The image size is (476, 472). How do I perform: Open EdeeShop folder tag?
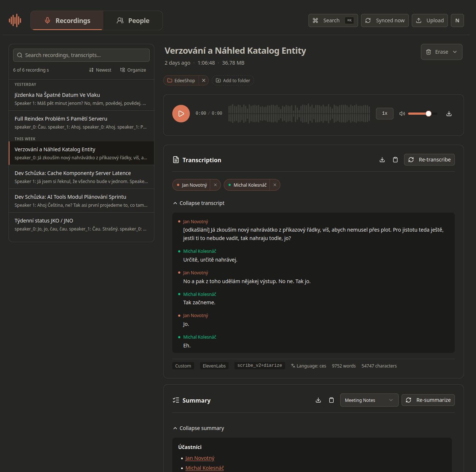181,80
